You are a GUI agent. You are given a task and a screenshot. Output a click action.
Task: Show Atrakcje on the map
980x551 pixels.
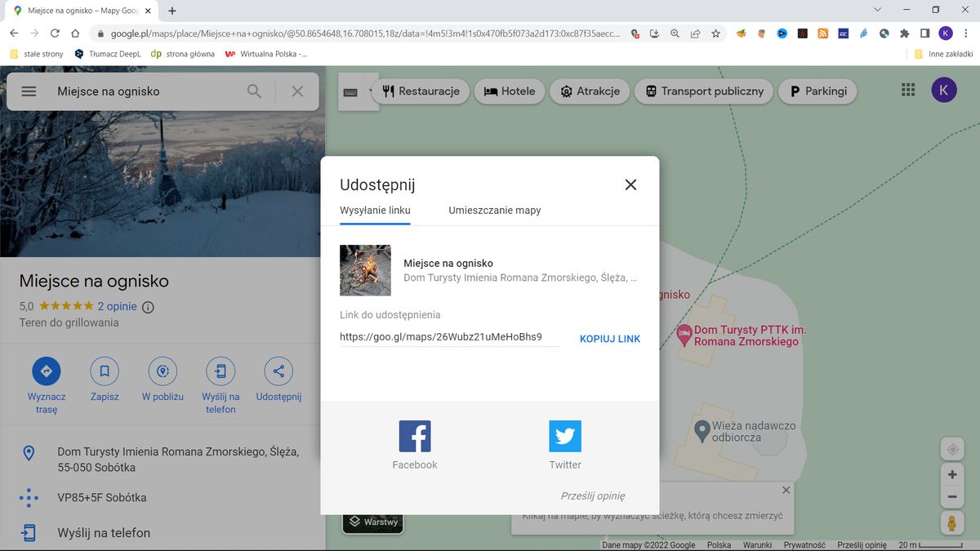589,91
